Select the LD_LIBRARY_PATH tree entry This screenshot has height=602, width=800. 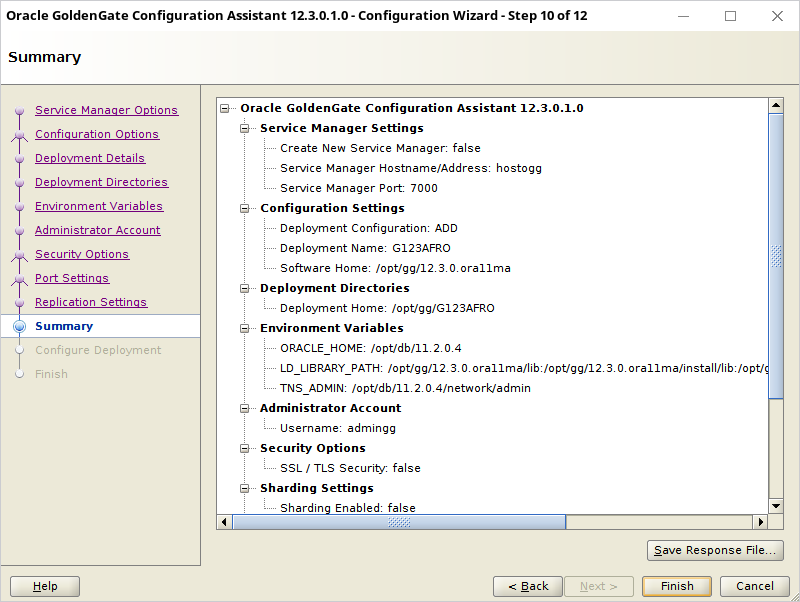coord(524,368)
